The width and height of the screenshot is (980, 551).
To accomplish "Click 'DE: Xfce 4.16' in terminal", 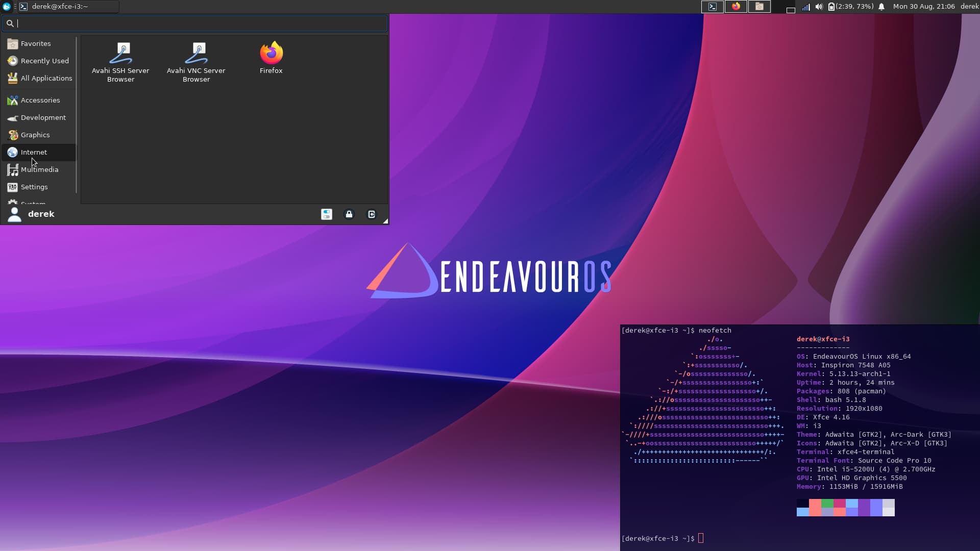I will click(823, 417).
